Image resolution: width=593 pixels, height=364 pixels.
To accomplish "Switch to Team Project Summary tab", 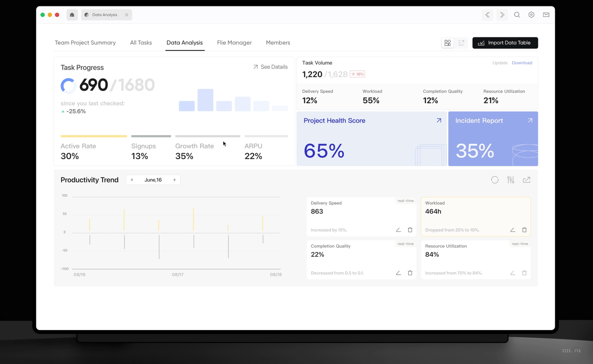I will 85,43.
